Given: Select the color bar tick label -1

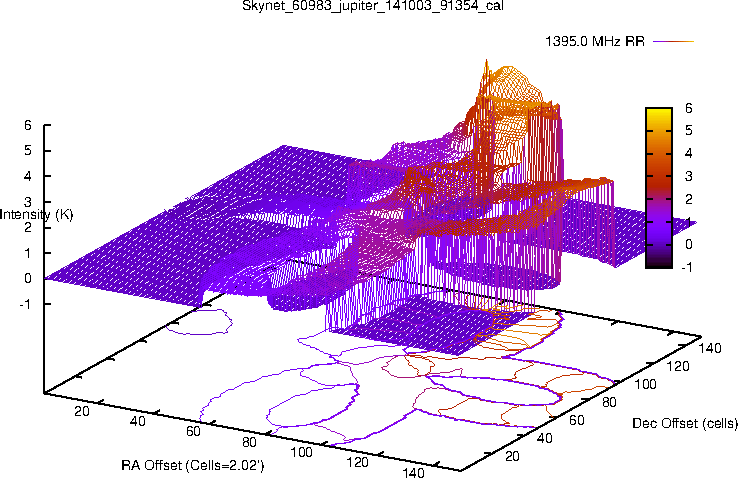Looking at the screenshot, I should (692, 267).
